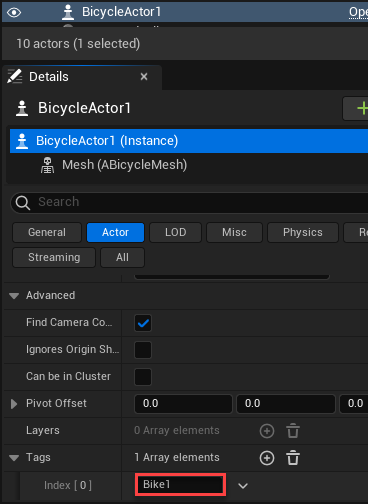This screenshot has width=368, height=504.
Task: Select Mesh (ABicycleMesh) component
Action: [124, 165]
